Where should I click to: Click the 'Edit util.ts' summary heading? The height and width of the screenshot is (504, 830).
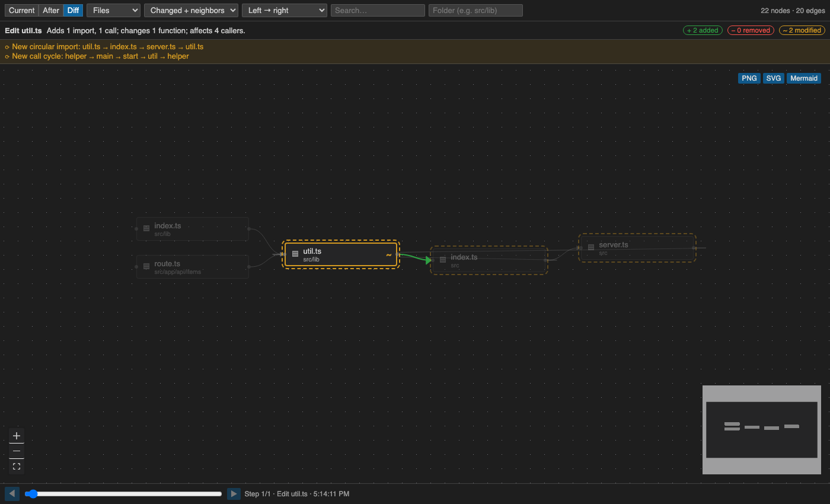23,30
